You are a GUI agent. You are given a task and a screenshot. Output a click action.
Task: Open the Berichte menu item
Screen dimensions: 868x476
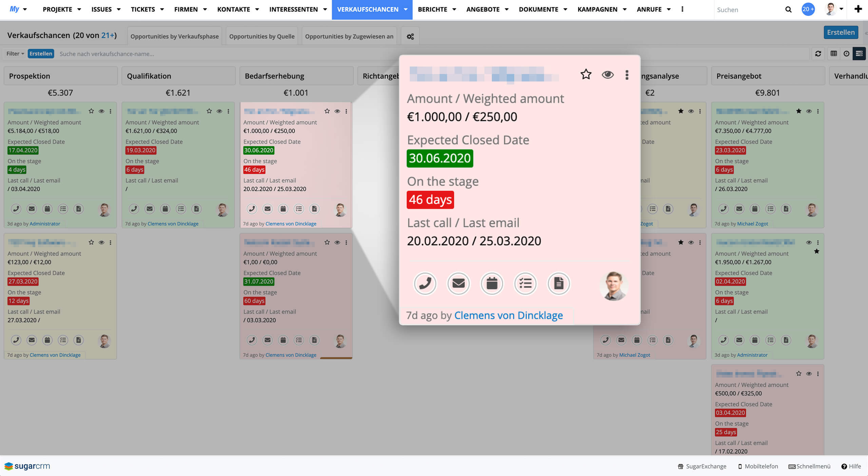click(x=432, y=10)
